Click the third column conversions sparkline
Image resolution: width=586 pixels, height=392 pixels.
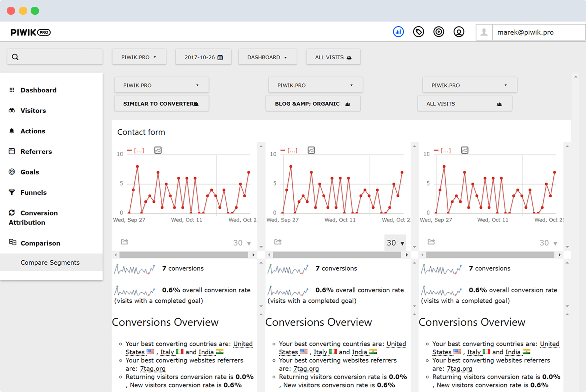[442, 269]
